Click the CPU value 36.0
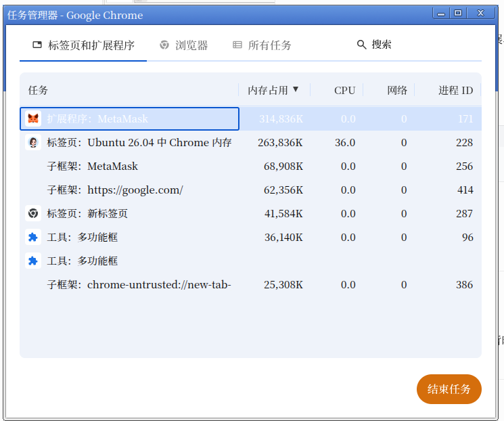The height and width of the screenshot is (421, 504). click(345, 143)
